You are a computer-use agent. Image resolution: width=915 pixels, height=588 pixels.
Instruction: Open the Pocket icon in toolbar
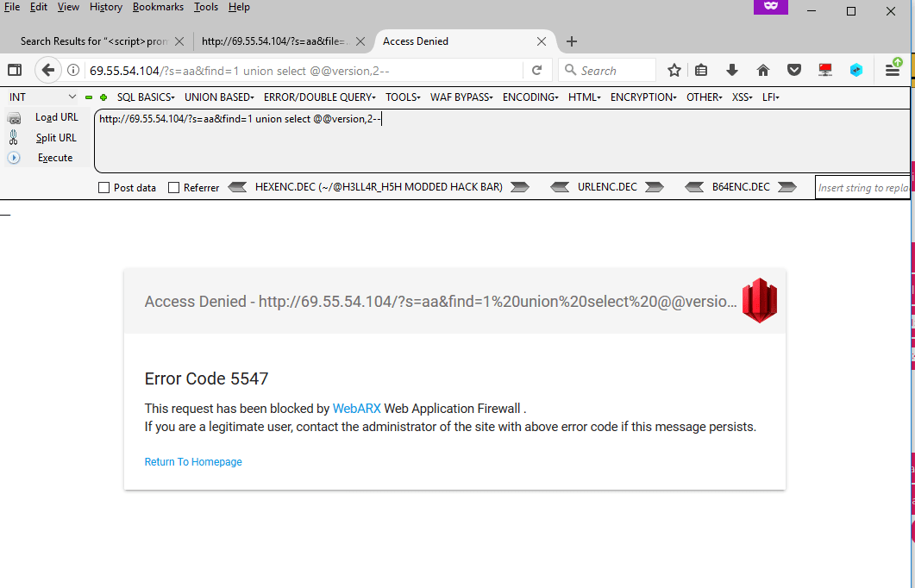click(793, 71)
